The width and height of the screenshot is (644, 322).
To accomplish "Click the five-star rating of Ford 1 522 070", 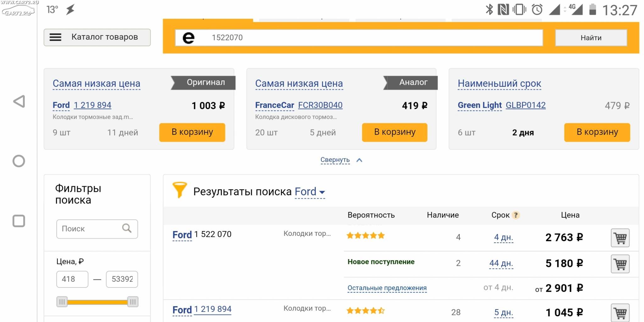I will (x=365, y=236).
